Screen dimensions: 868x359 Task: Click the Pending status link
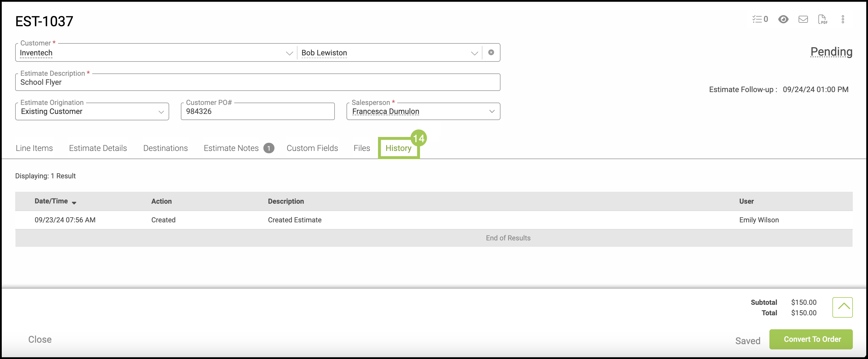[x=831, y=52]
